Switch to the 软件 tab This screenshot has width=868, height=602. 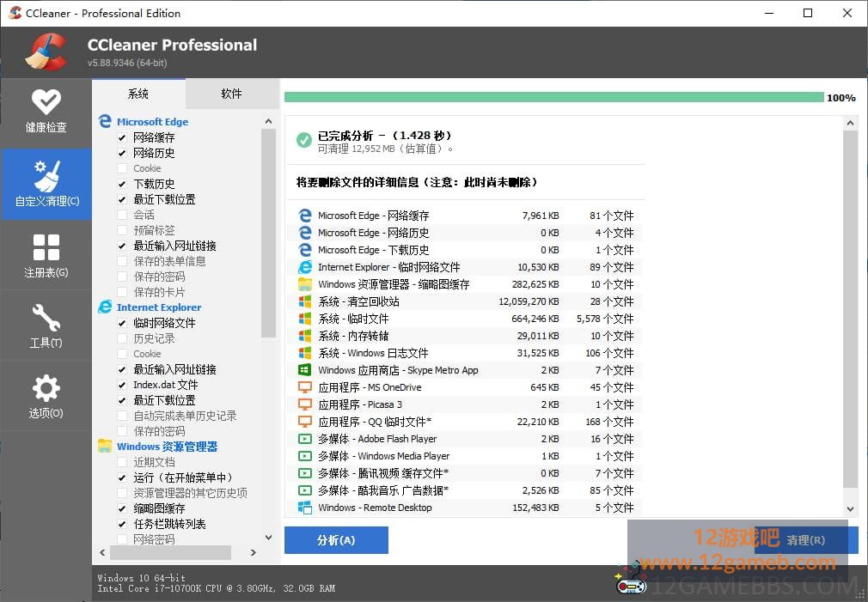tap(231, 94)
